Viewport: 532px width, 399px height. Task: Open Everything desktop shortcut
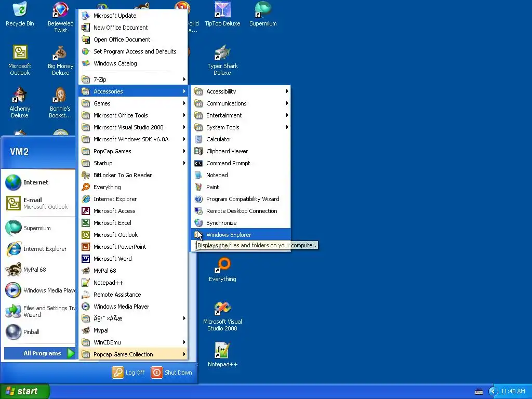pos(222,270)
